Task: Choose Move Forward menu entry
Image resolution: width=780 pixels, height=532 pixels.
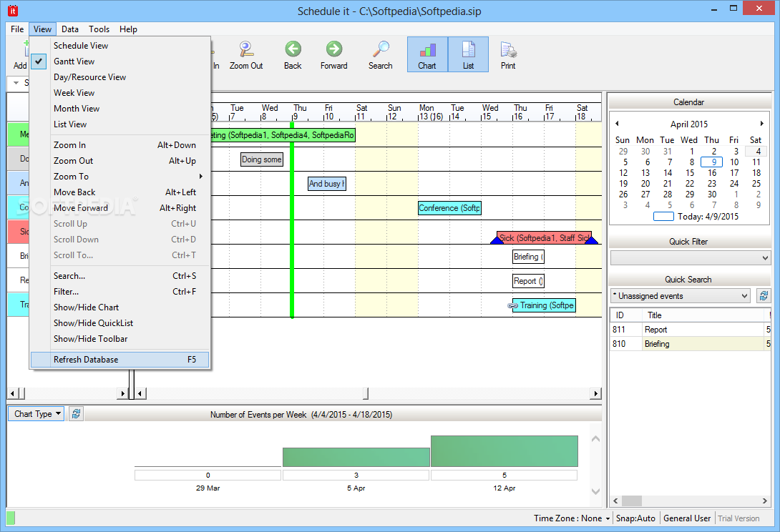Action: click(120, 208)
